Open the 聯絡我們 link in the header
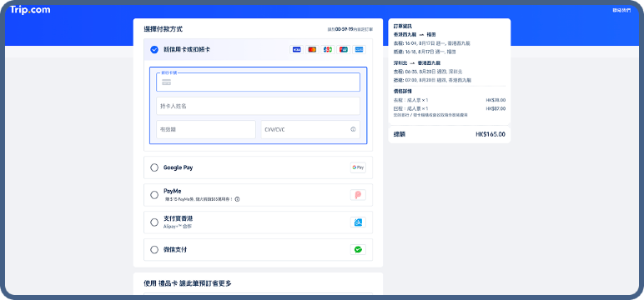Viewport: 644px width, 300px height. click(621, 10)
